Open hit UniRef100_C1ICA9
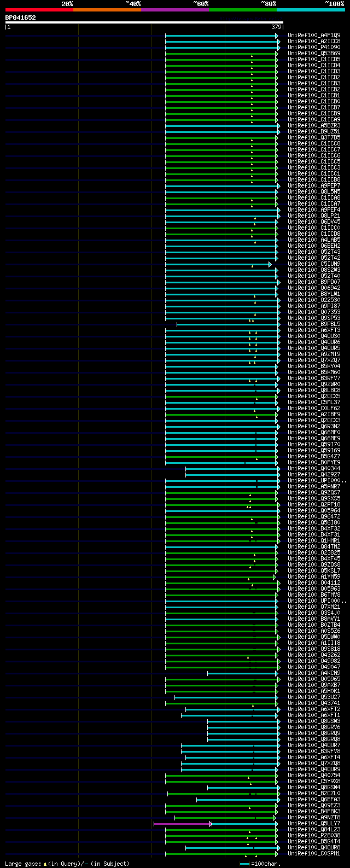 tap(314, 119)
